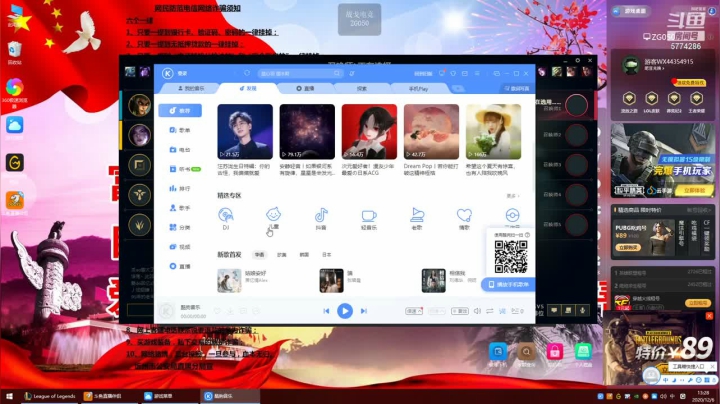The height and width of the screenshot is (404, 720).
Task: Switch to the 手机Play tab
Action: click(x=418, y=89)
